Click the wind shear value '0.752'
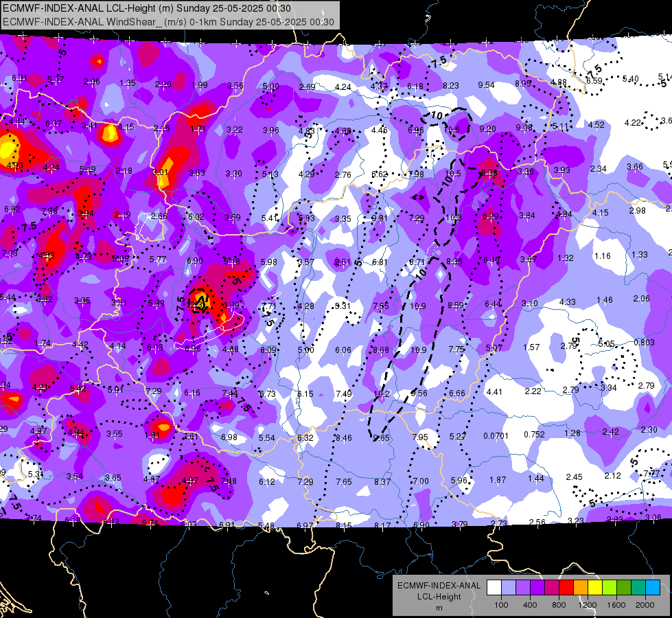The width and height of the screenshot is (672, 618). (535, 435)
